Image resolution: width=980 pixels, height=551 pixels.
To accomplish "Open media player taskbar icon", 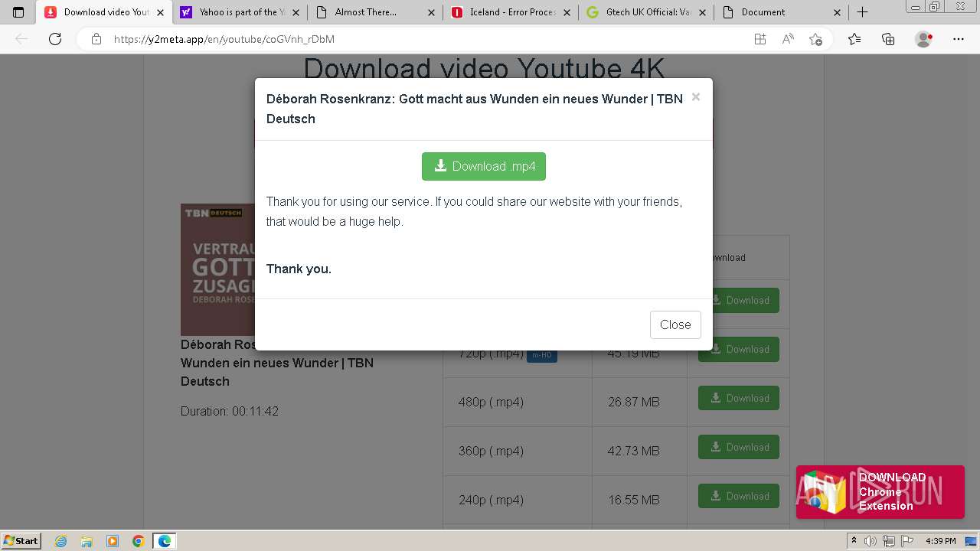I will (113, 541).
